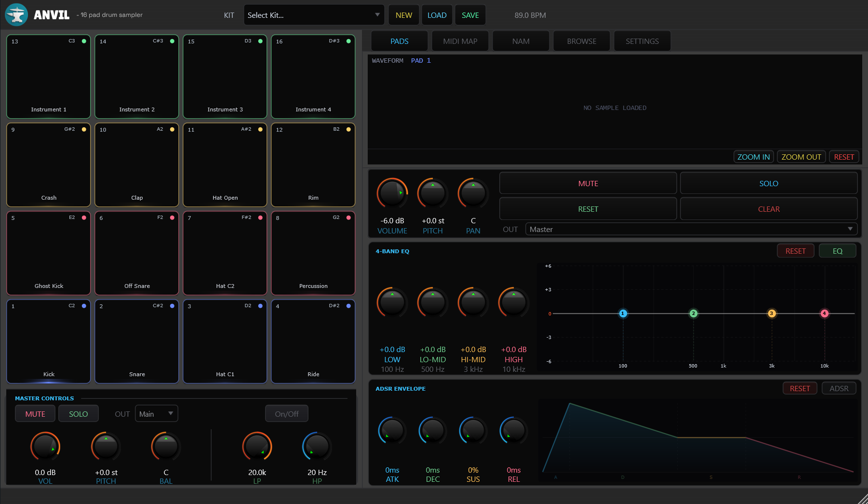
Task: Select the Snare pad
Action: [137, 341]
